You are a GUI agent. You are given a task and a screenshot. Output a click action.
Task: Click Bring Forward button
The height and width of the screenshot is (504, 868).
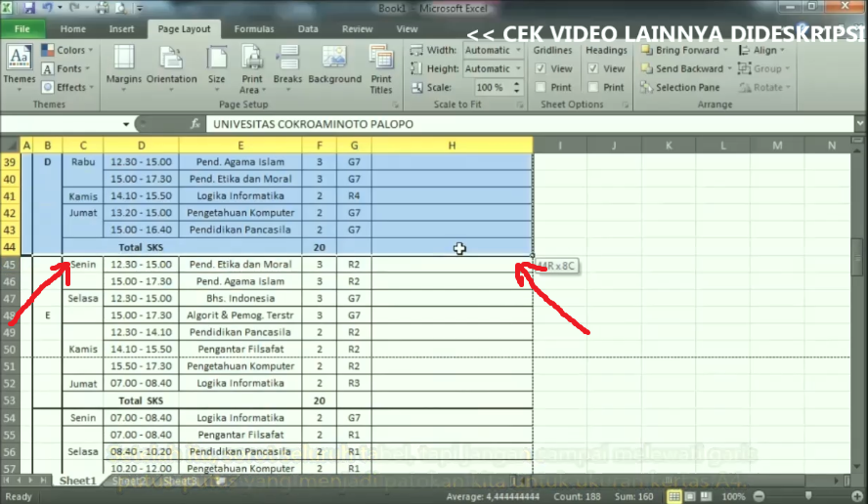click(684, 51)
